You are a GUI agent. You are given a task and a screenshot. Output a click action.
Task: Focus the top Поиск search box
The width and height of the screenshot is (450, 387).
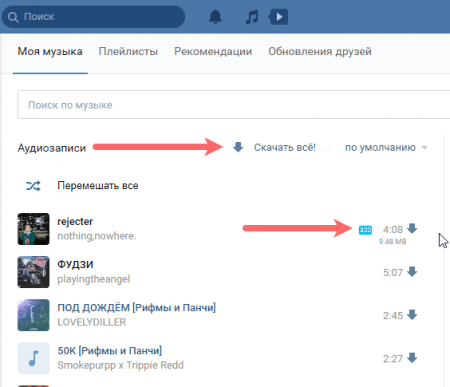(93, 17)
